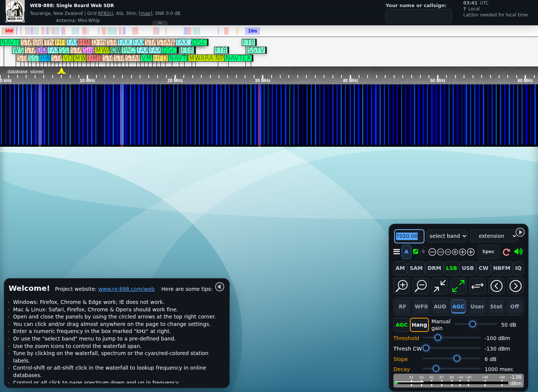Click the red circular reload arrow icon

tap(506, 252)
